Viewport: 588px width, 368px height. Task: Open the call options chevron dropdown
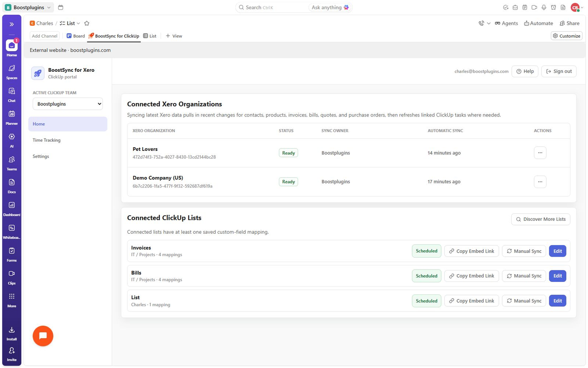point(489,23)
